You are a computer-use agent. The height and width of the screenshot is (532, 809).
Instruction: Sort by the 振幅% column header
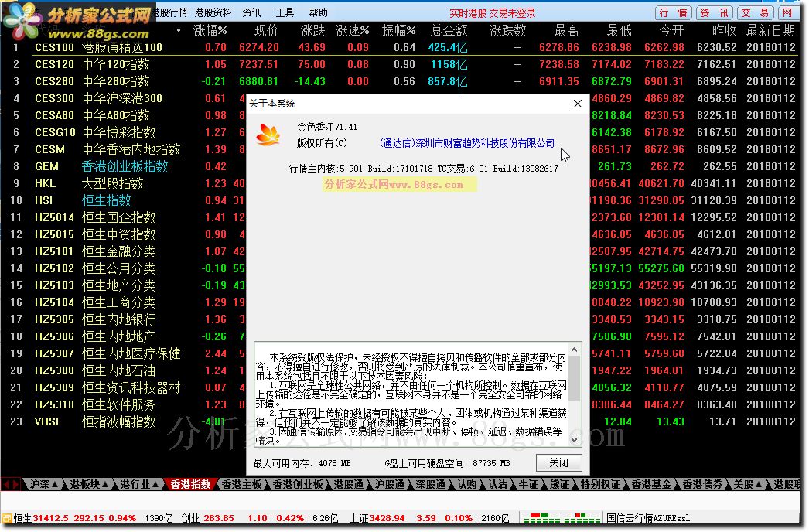pos(398,31)
